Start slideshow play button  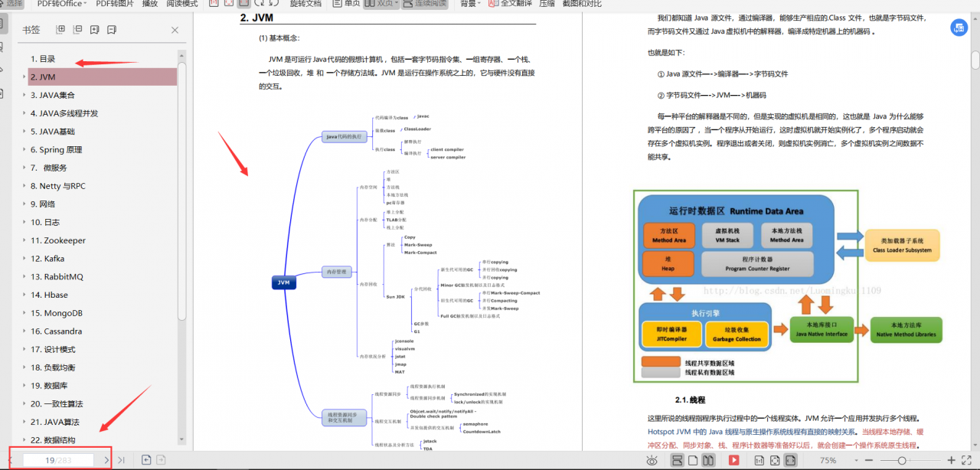pyautogui.click(x=733, y=460)
